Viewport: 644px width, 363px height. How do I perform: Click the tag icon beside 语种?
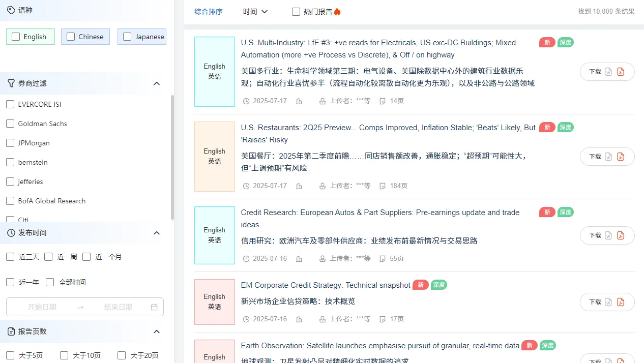point(11,10)
